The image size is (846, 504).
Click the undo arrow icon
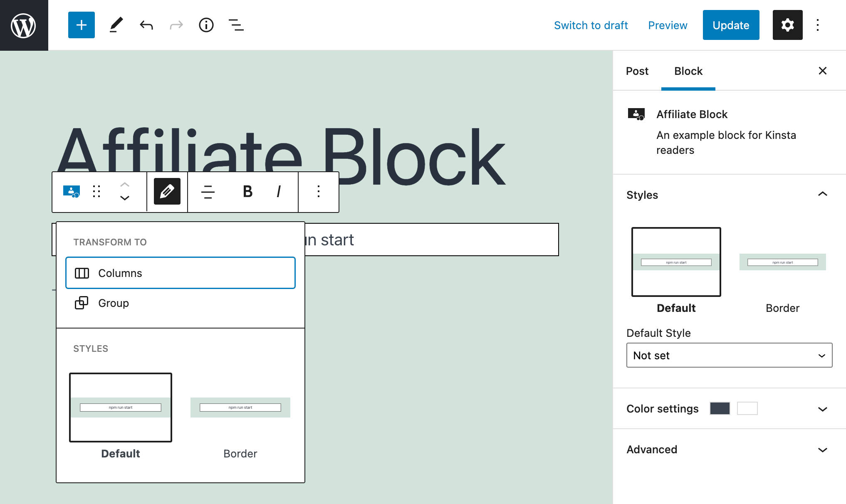point(146,25)
